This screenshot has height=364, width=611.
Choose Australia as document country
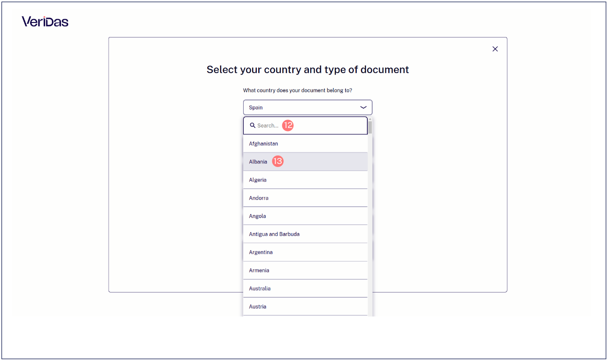(x=305, y=288)
